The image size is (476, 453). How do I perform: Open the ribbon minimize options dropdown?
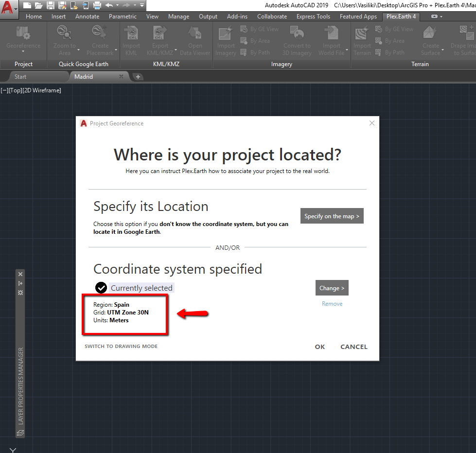coord(441,17)
